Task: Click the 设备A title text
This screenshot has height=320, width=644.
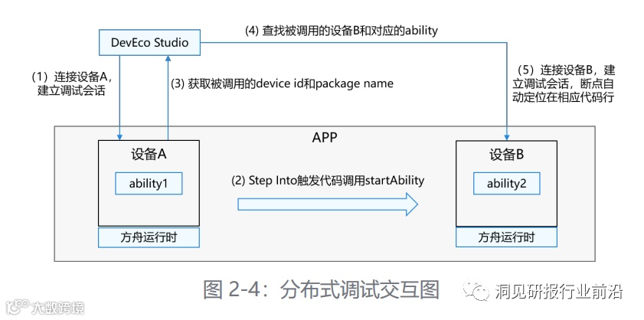Action: click(x=149, y=155)
